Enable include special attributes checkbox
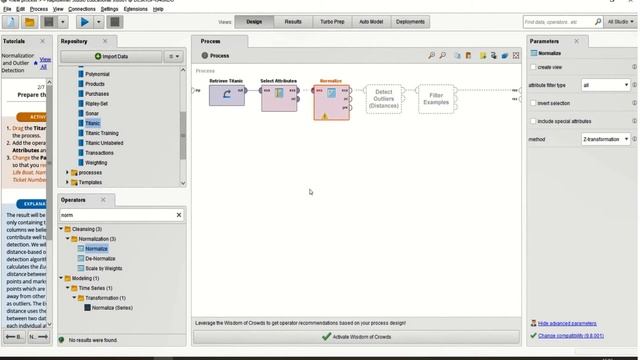This screenshot has width=640, height=360. coord(533,121)
